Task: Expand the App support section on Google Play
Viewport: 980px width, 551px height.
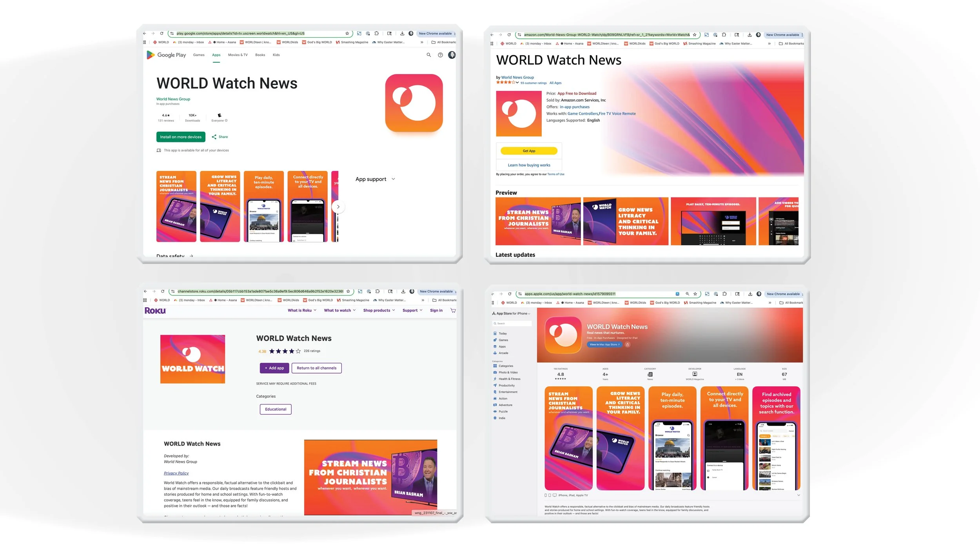Action: pos(375,179)
